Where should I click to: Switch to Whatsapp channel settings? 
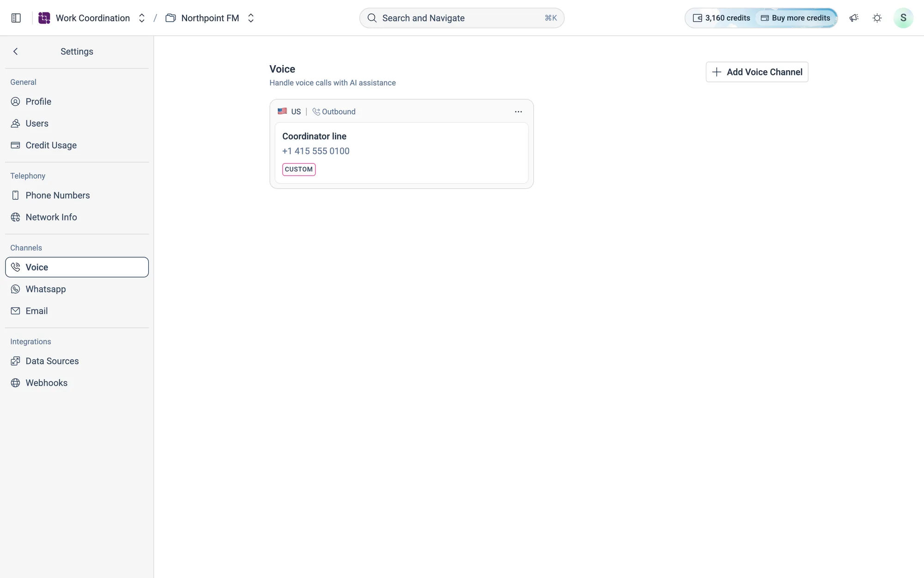tap(77, 289)
